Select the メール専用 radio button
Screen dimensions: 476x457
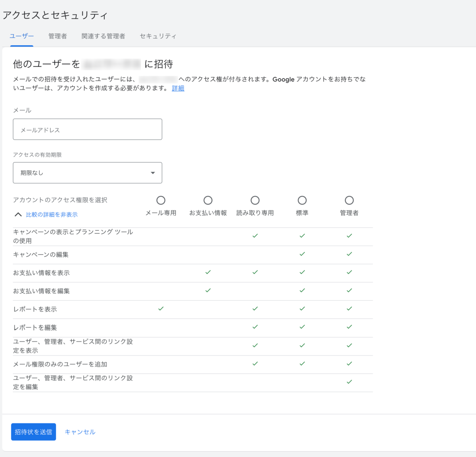tap(161, 200)
